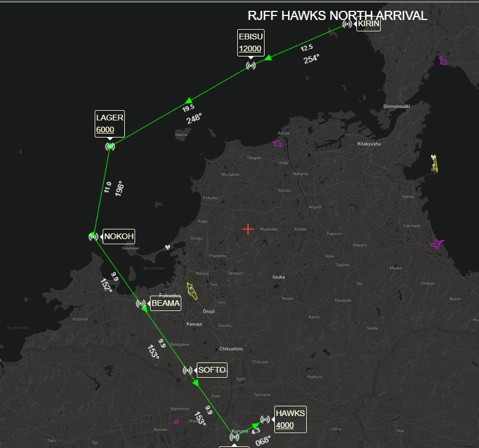Click the BEAMA waypoint beacon icon
The image size is (479, 448).
[141, 304]
